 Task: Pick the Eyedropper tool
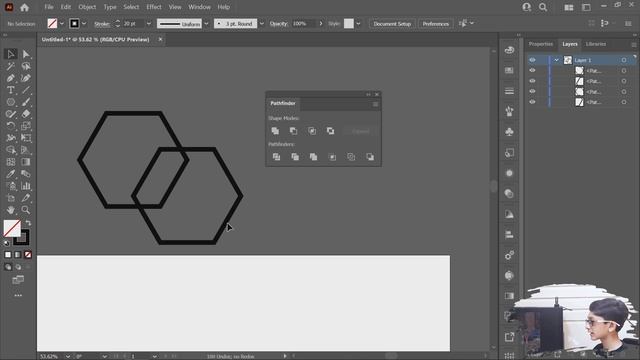(11, 174)
